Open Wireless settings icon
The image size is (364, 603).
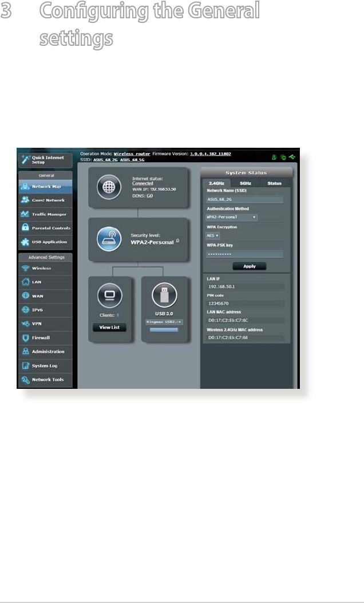coord(25,268)
